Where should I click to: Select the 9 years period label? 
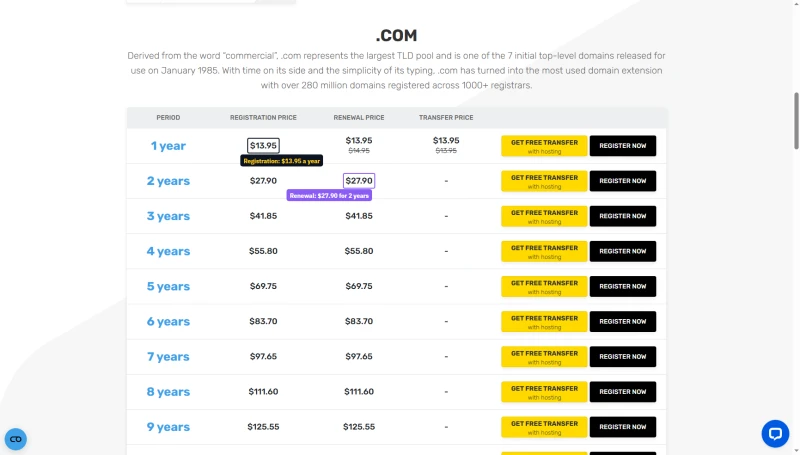coord(168,427)
